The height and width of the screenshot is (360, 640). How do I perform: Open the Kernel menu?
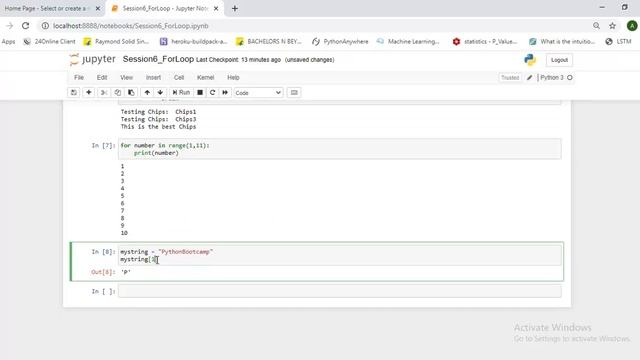pos(206,78)
